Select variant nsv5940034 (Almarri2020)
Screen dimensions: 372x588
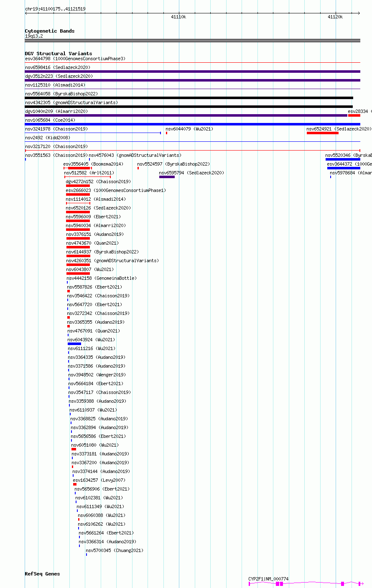[96, 225]
